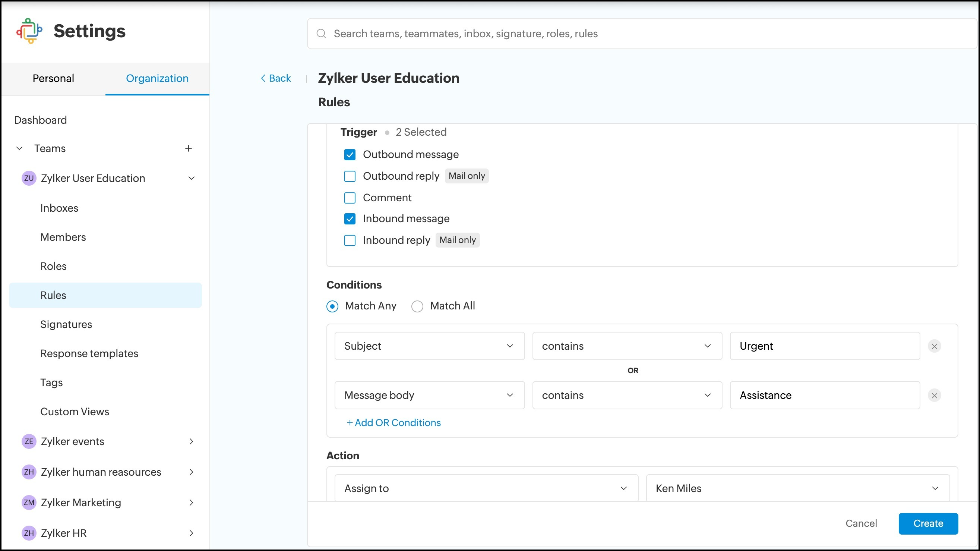The image size is (980, 551).
Task: Expand the Zylker human reasources team
Action: [192, 472]
